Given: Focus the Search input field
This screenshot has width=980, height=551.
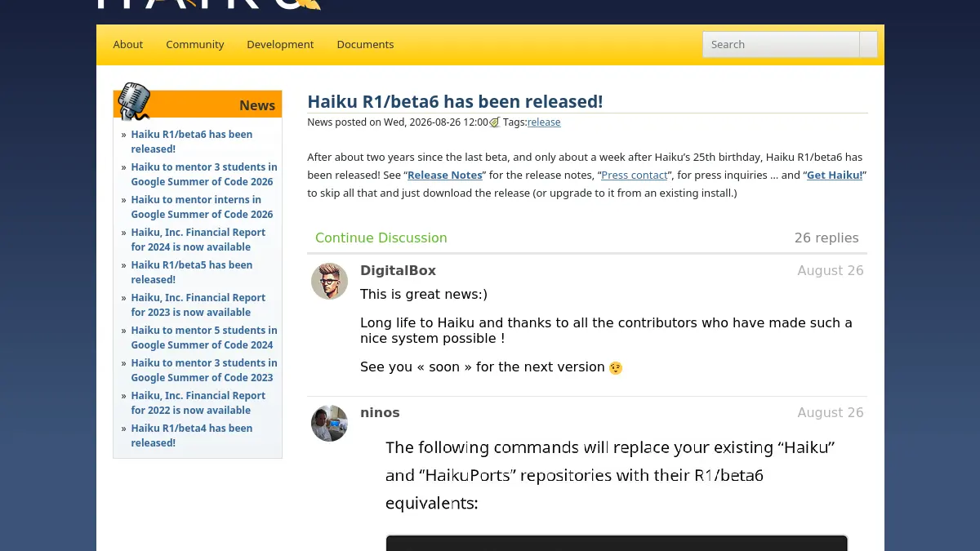Looking at the screenshot, I should coord(781,45).
